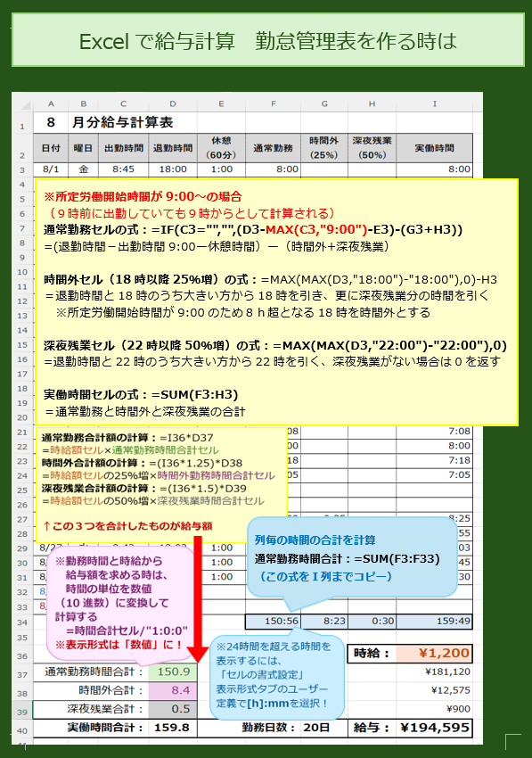Click the salary total cell ¥194,595
Image resolution: width=532 pixels, height=758 pixels.
pyautogui.click(x=434, y=728)
